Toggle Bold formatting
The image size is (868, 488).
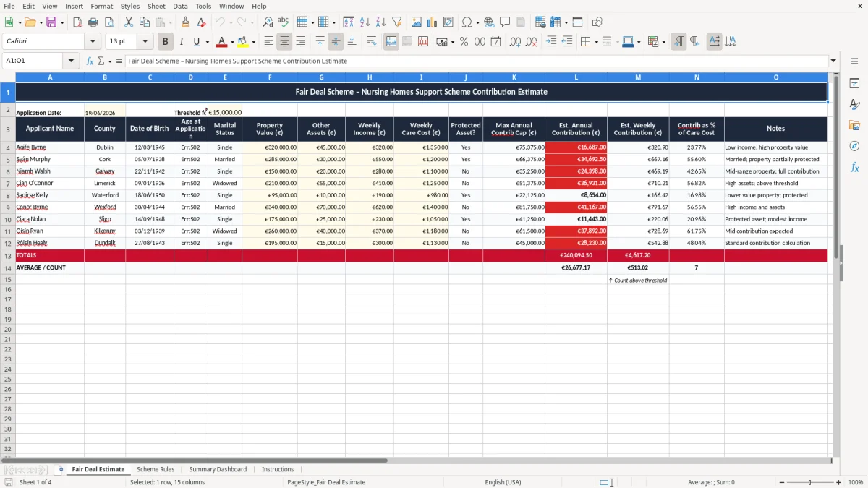point(165,42)
